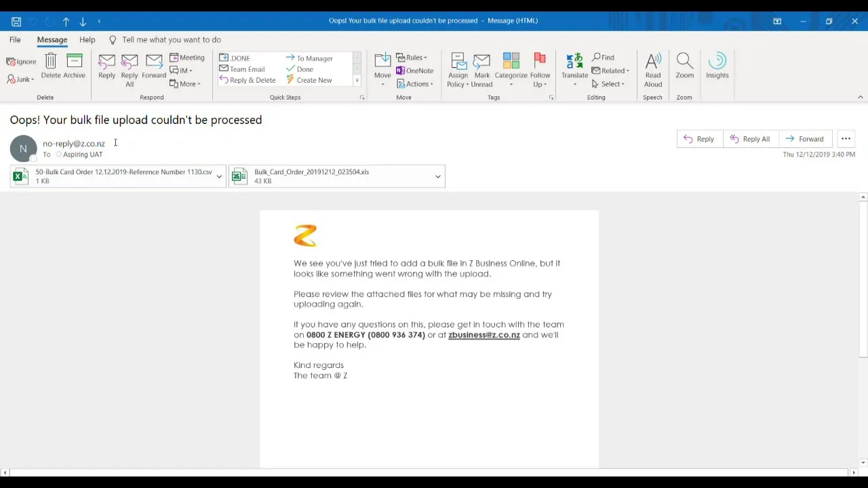Screen dimensions: 868x488
Task: Open the Move dropdown
Action: click(382, 70)
